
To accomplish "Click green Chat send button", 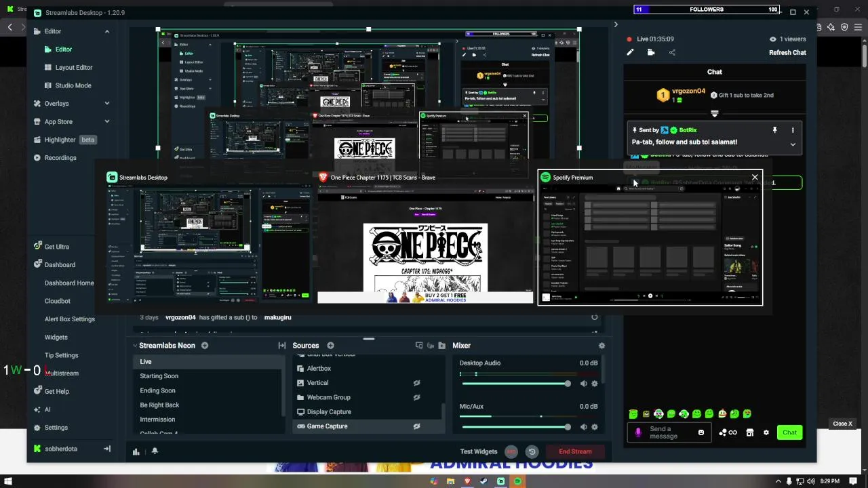I will pyautogui.click(x=789, y=432).
